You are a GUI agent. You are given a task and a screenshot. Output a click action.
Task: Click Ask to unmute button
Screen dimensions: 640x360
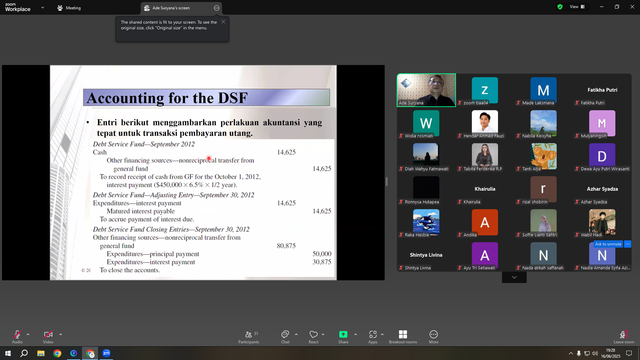click(608, 244)
